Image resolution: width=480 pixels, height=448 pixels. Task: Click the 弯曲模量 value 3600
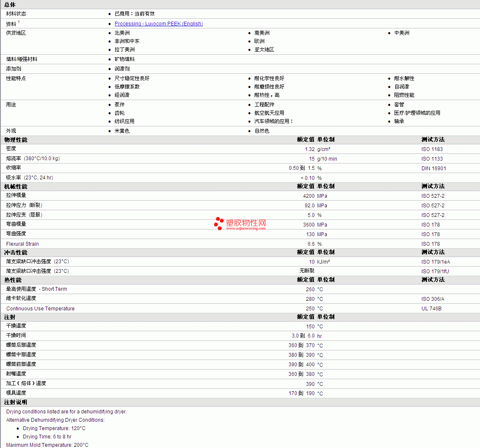[x=308, y=224]
